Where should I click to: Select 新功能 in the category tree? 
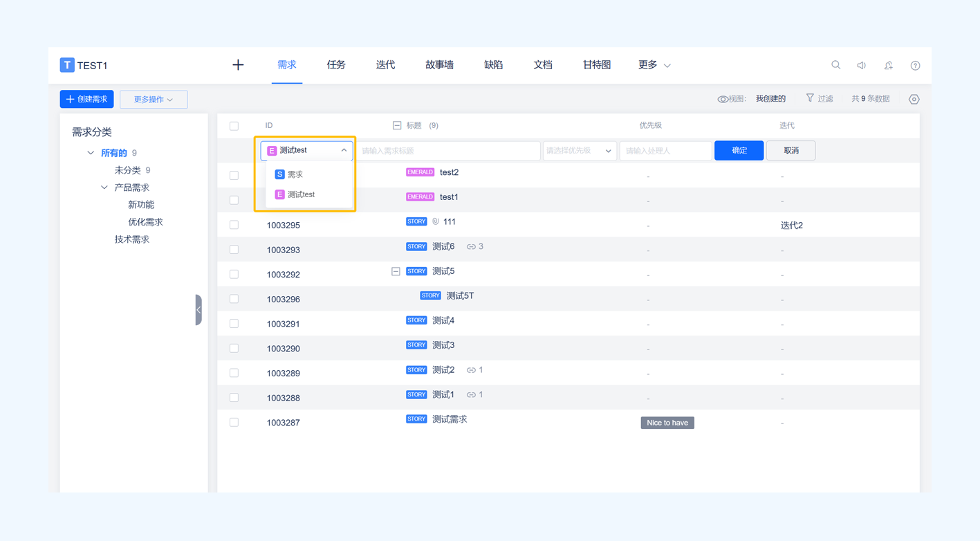point(141,205)
